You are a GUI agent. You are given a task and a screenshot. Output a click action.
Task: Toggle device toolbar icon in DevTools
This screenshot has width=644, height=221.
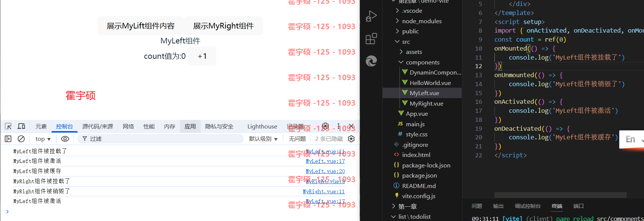point(21,126)
